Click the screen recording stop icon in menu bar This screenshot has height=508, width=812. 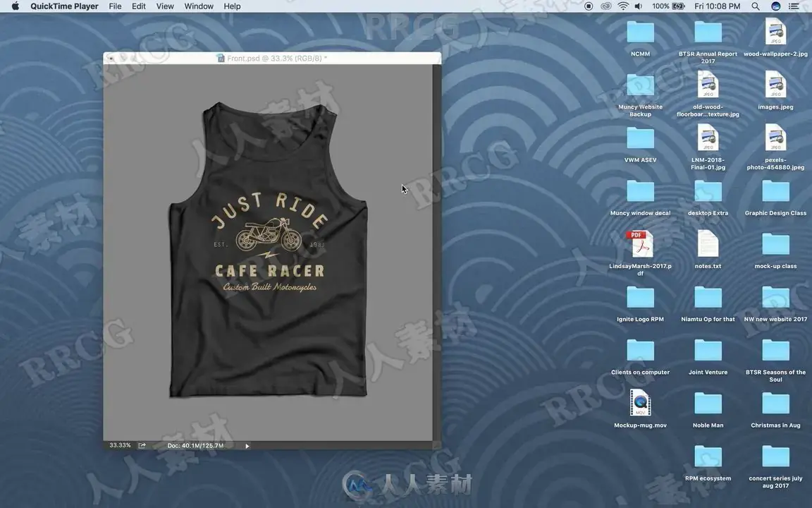coord(589,6)
